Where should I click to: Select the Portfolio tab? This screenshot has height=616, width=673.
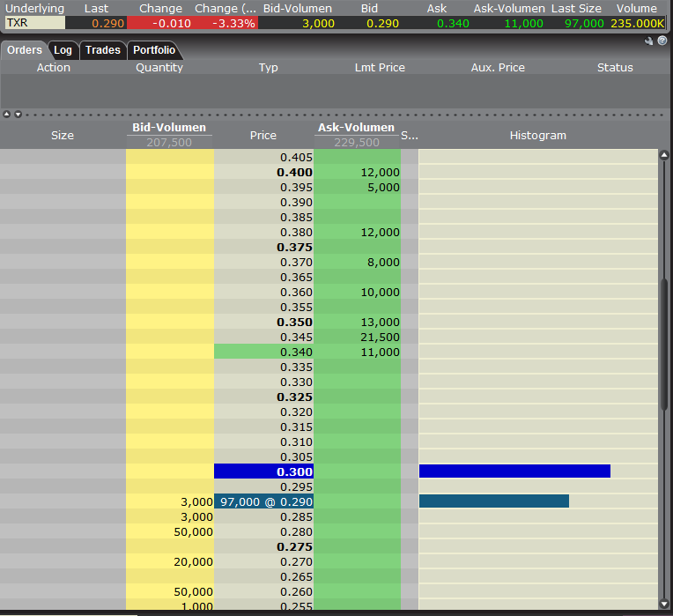pyautogui.click(x=154, y=50)
